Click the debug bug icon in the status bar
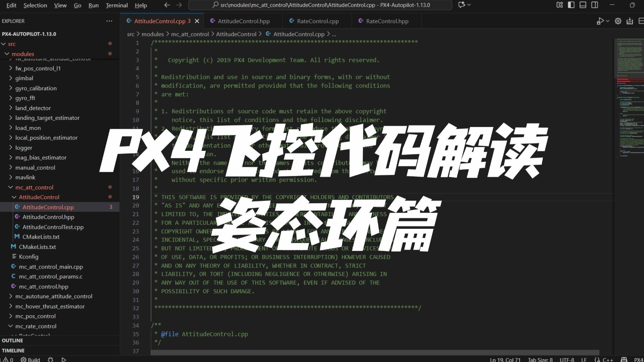The height and width of the screenshot is (362, 644). [51, 359]
